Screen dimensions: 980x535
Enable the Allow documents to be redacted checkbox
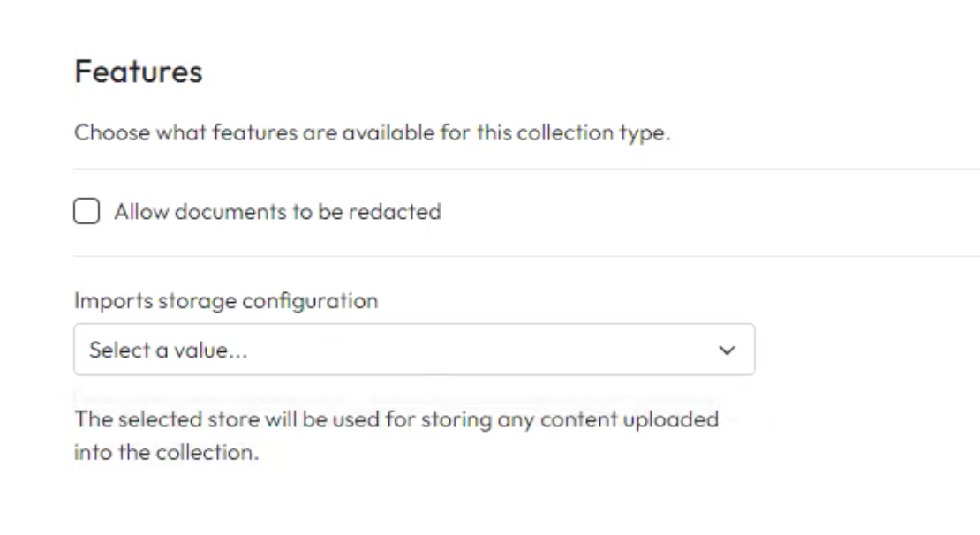(x=87, y=212)
